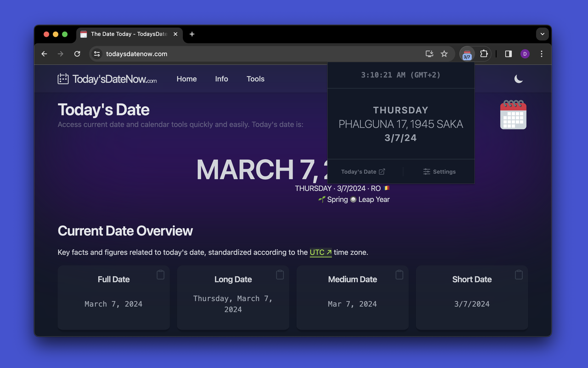The width and height of the screenshot is (588, 368).
Task: Click the March 7, 2024 full date value
Action: coord(113,304)
